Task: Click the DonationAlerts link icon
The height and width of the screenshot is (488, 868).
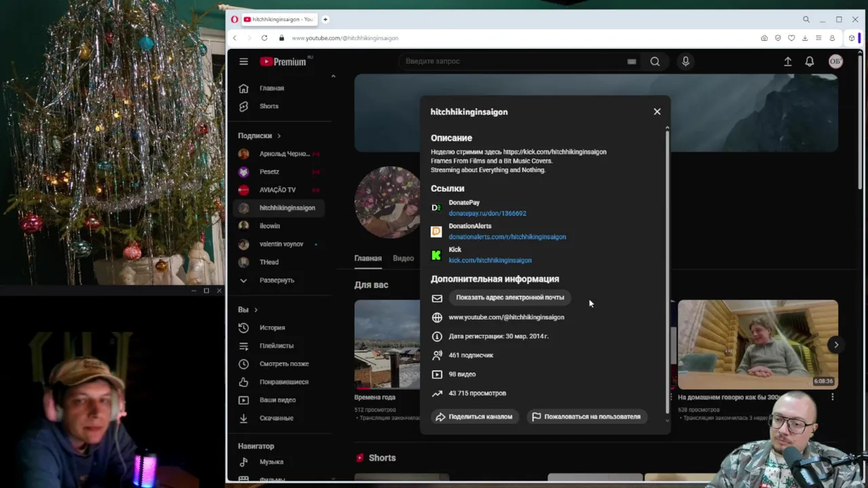Action: 436,232
